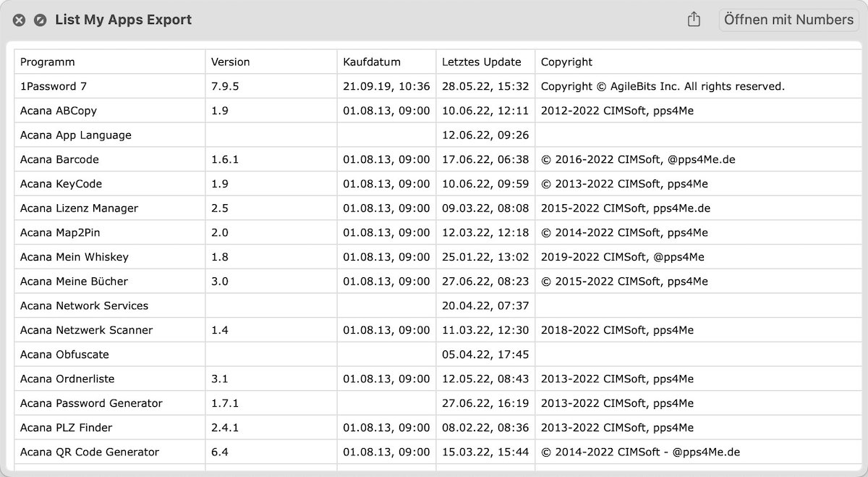Click the update date '12.05.22, 08:43'
This screenshot has height=477, width=868.
point(485,379)
